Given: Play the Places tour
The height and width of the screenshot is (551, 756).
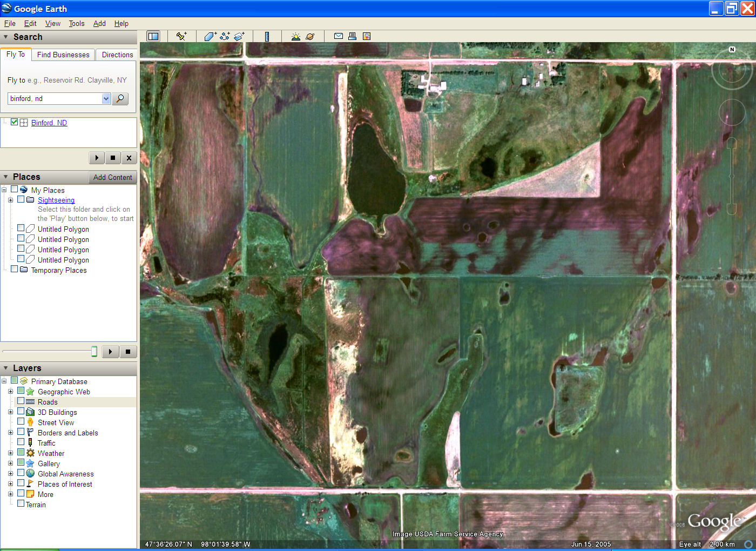Looking at the screenshot, I should pyautogui.click(x=110, y=352).
